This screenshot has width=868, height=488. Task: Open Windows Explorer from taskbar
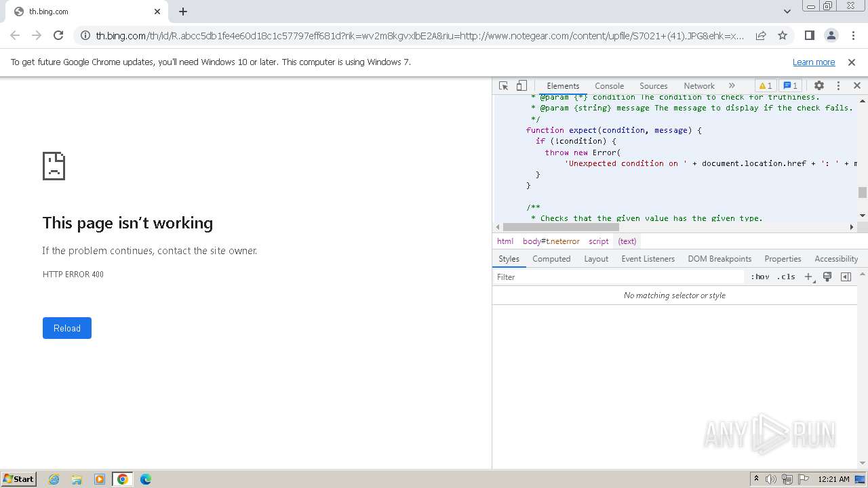click(77, 479)
